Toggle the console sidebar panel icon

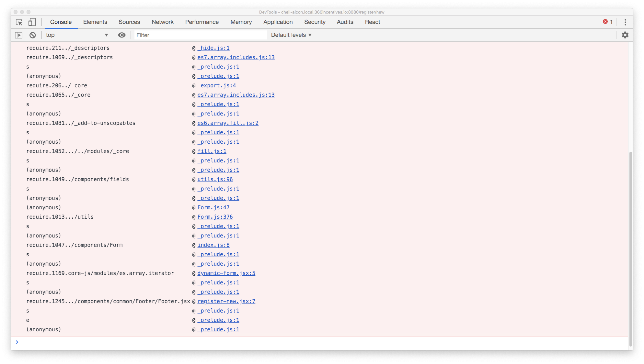click(x=18, y=35)
